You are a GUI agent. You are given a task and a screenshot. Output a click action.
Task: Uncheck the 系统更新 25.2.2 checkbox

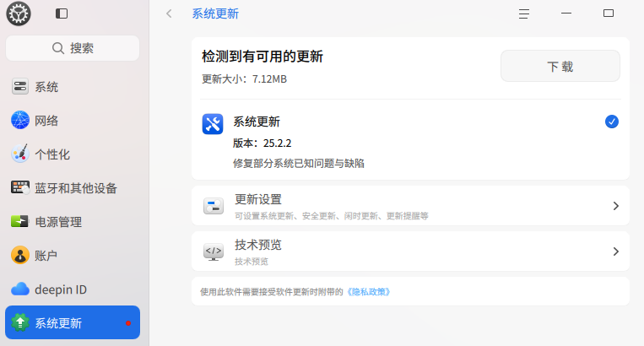[612, 122]
